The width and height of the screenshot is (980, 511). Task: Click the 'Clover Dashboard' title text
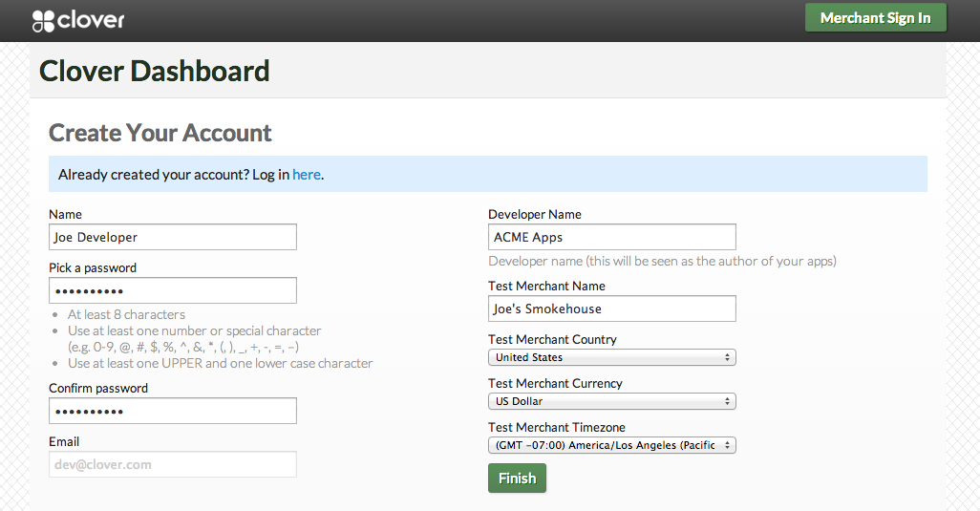(x=155, y=72)
